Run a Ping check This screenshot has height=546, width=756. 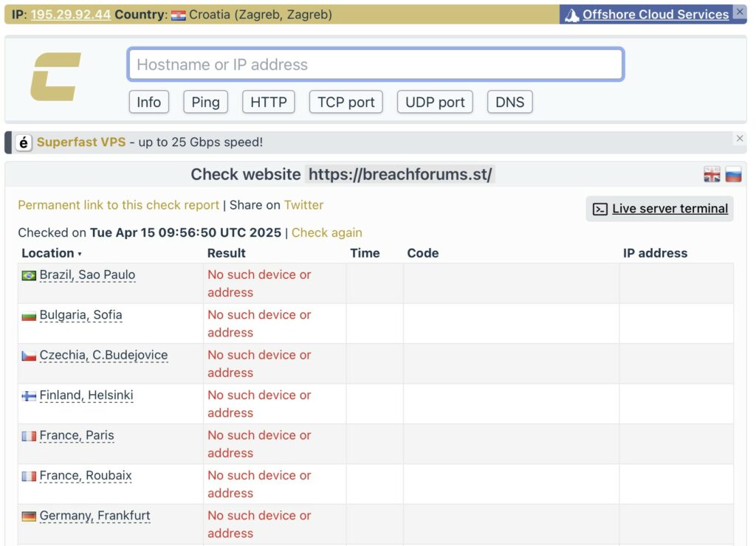(x=205, y=103)
